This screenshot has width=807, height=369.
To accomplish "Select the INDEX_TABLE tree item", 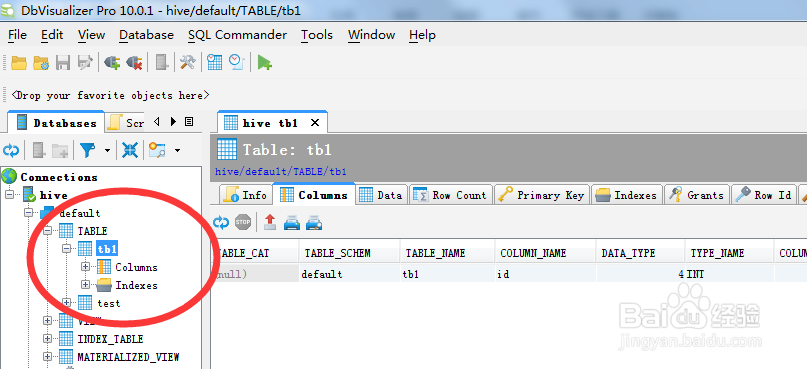I will click(110, 339).
